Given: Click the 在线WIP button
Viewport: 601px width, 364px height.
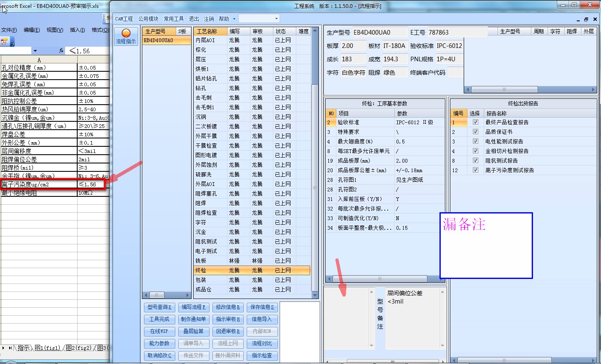Looking at the screenshot, I should (159, 331).
